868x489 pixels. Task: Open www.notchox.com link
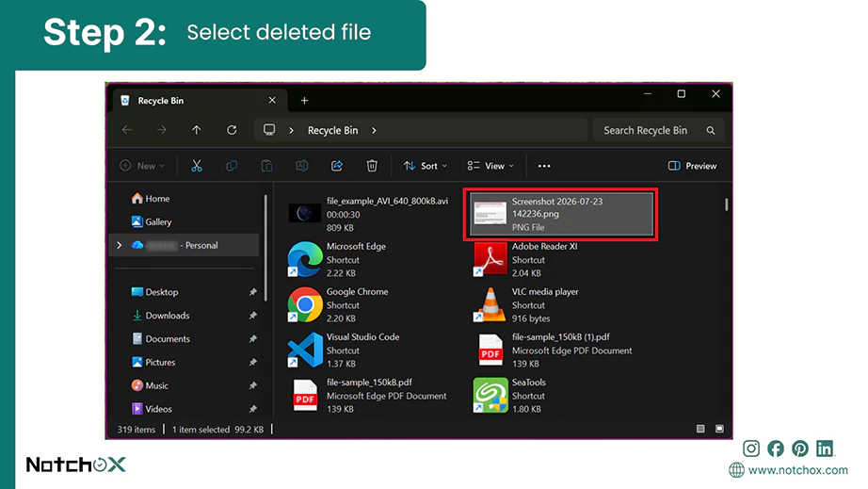[x=797, y=469]
